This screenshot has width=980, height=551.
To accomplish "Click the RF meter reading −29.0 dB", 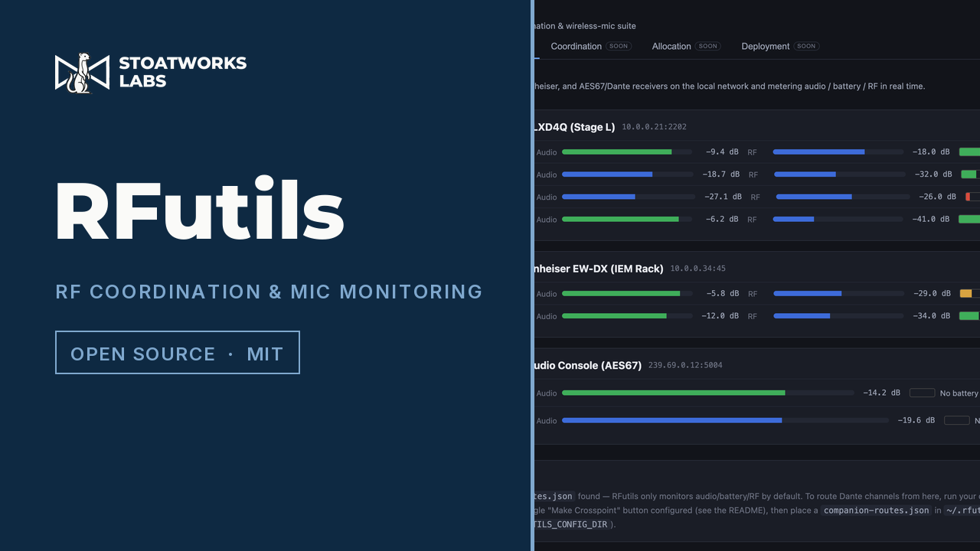I will [838, 293].
